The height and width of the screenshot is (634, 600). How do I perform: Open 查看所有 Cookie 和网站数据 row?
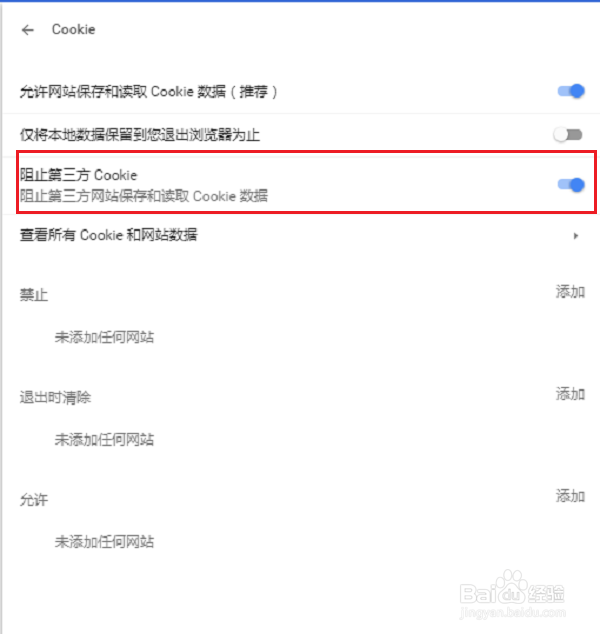[300, 235]
